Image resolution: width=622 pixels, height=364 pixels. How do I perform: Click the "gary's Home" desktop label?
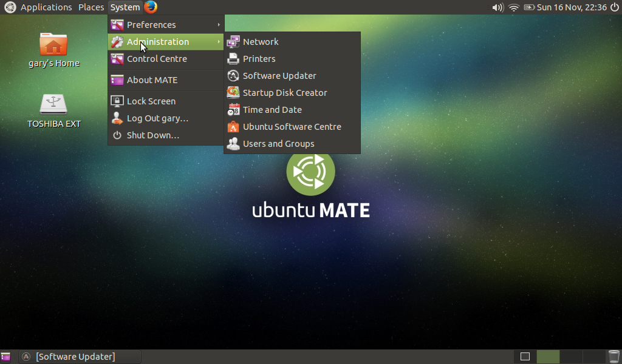coord(54,63)
